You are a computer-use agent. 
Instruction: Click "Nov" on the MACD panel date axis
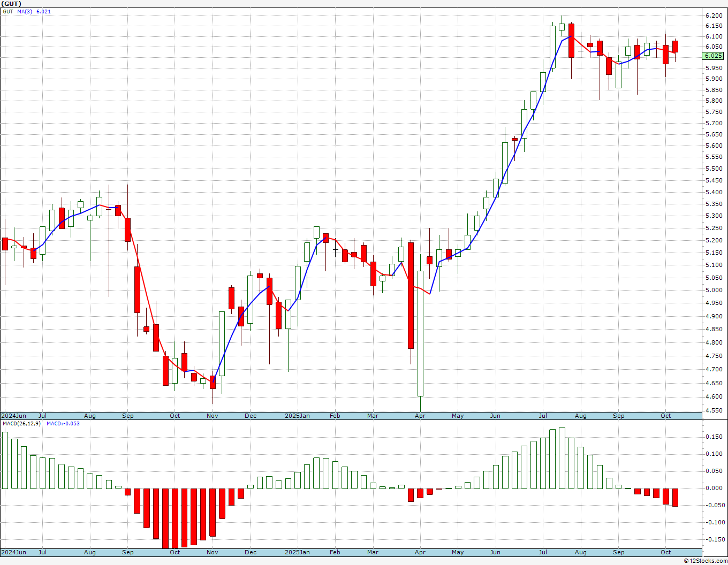(213, 552)
